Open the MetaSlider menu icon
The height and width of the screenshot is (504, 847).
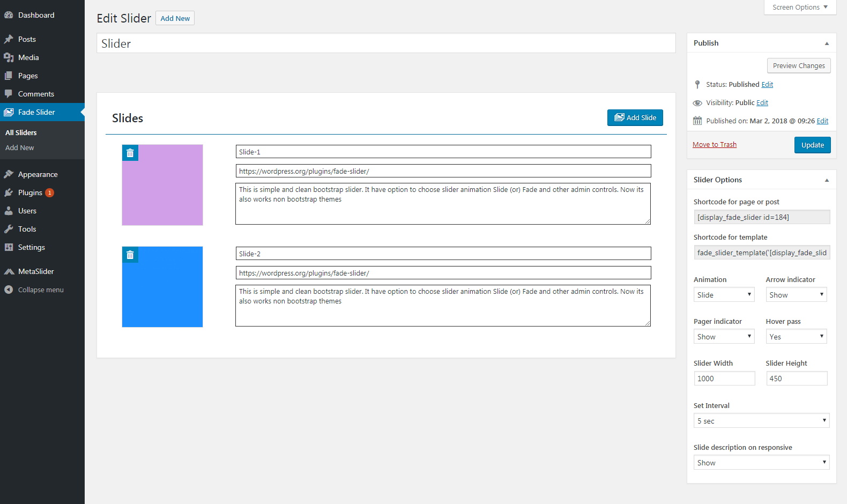click(x=9, y=272)
